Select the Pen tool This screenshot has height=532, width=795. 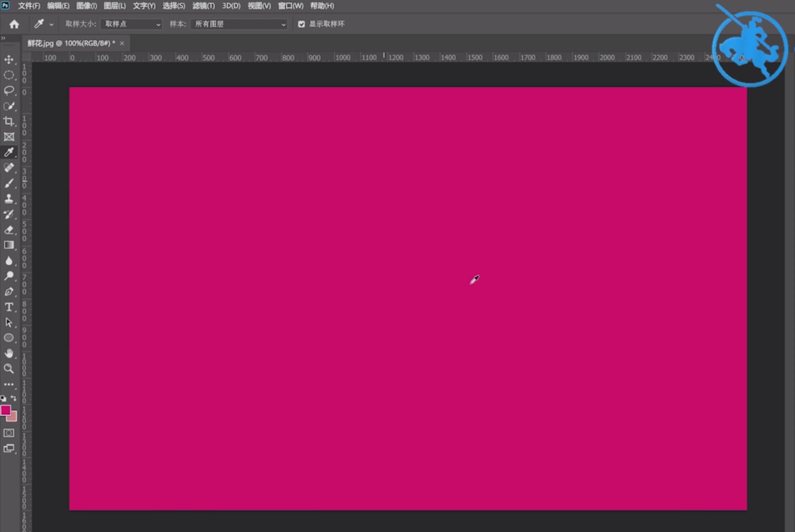pyautogui.click(x=9, y=292)
